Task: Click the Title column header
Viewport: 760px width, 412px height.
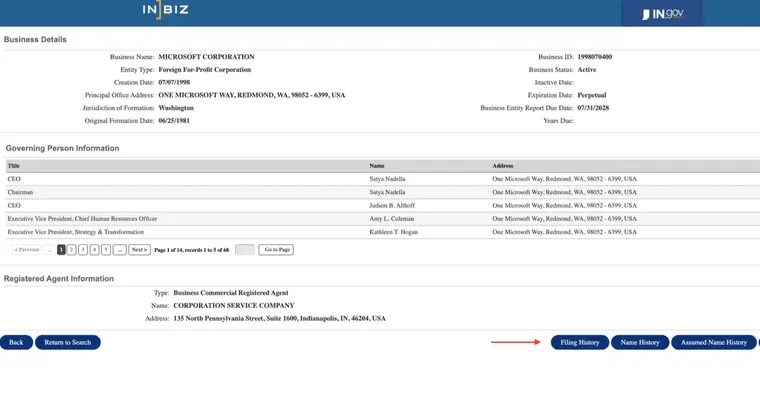Action: 14,166
